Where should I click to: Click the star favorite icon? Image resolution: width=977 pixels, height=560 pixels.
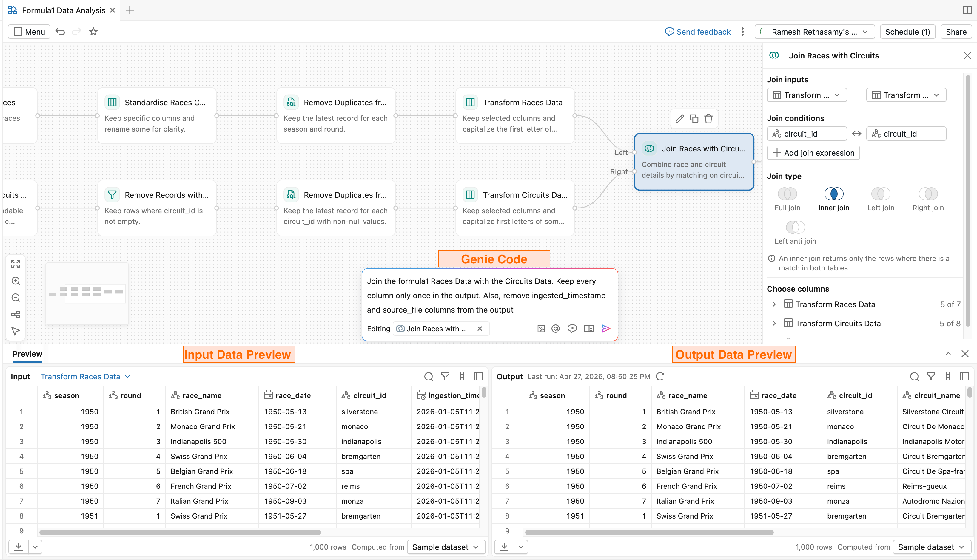[x=93, y=32]
